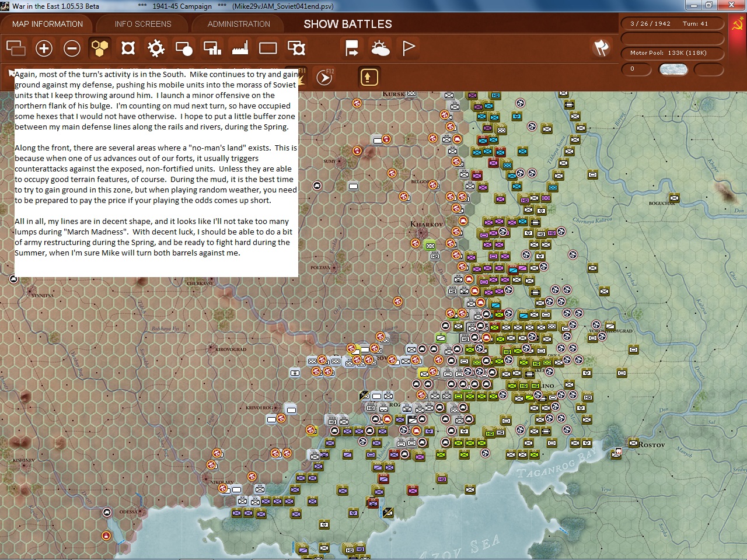Screen dimensions: 747x560
Task: Click the pennant flag icon
Action: pyautogui.click(x=409, y=48)
